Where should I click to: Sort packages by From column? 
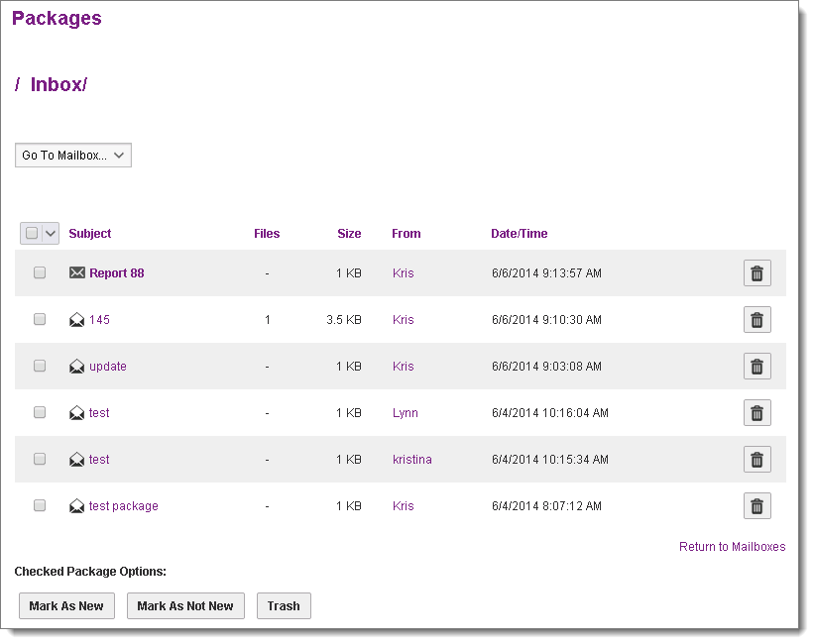click(406, 234)
